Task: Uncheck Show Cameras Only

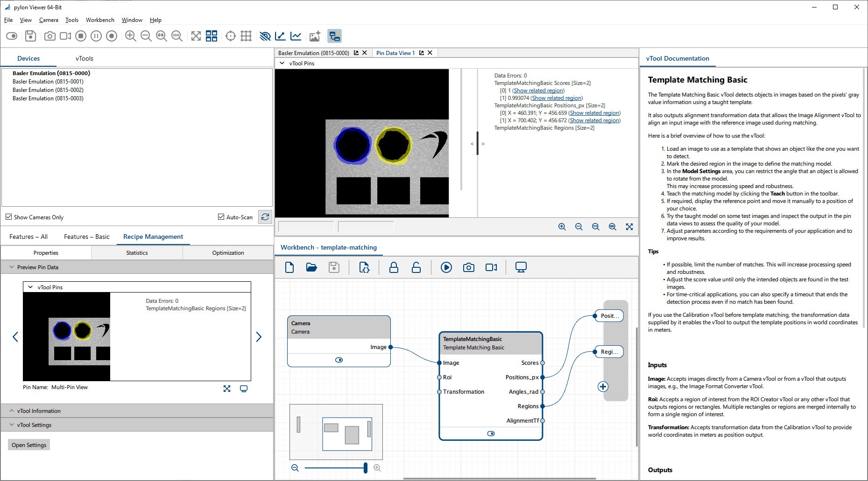Action: pos(8,217)
